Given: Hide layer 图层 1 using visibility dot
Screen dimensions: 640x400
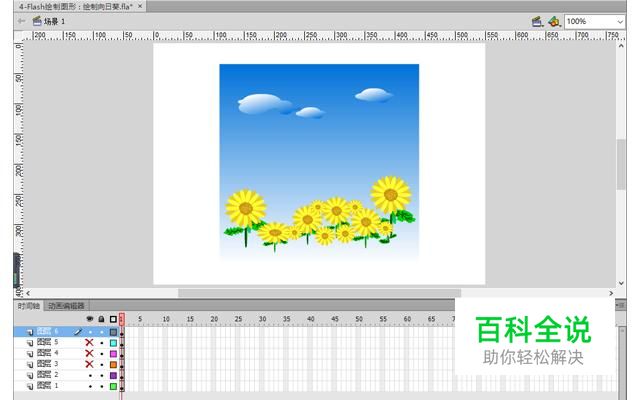Looking at the screenshot, I should tap(90, 386).
